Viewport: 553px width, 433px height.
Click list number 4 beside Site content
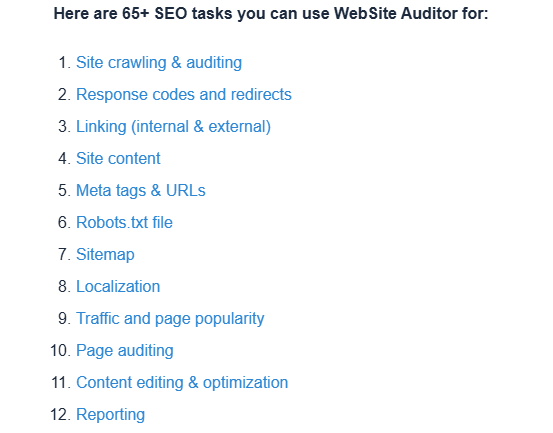click(x=65, y=158)
